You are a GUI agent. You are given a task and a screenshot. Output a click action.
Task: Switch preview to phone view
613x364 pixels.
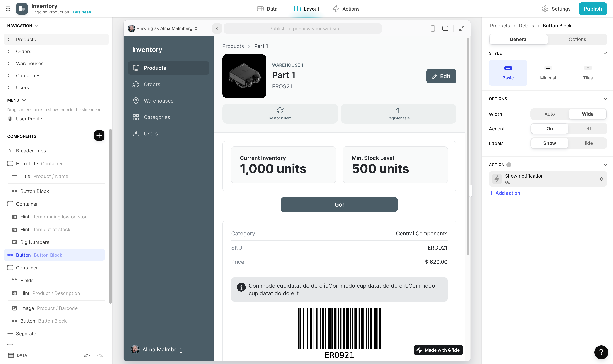tap(433, 28)
